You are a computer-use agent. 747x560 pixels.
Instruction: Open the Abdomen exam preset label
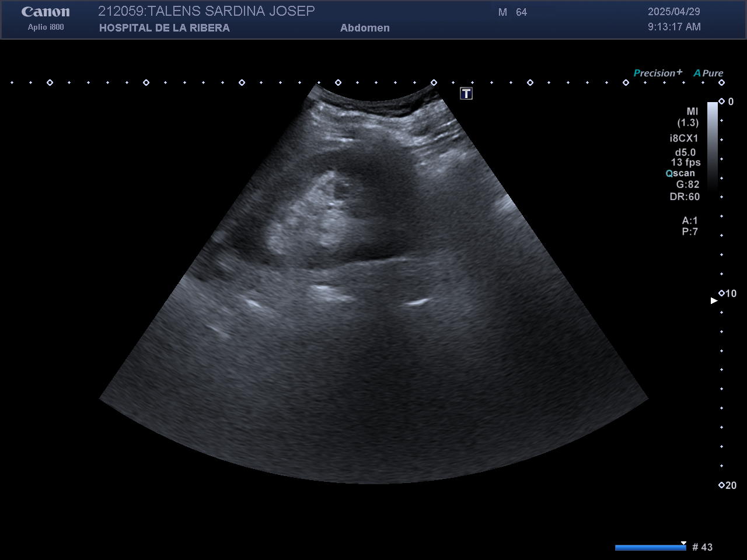[365, 27]
